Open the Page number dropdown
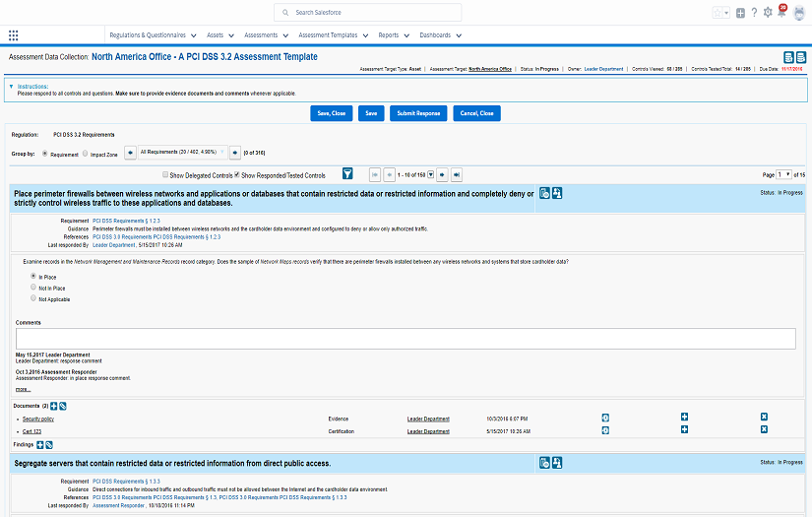Screen dimensions: 812x517 coord(783,174)
